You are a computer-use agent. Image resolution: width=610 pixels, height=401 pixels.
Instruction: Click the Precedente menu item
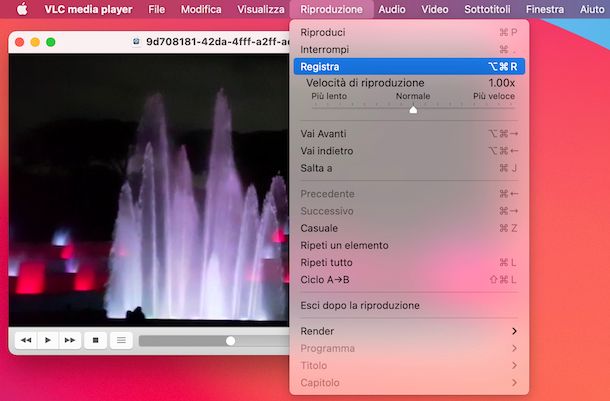[x=409, y=194]
